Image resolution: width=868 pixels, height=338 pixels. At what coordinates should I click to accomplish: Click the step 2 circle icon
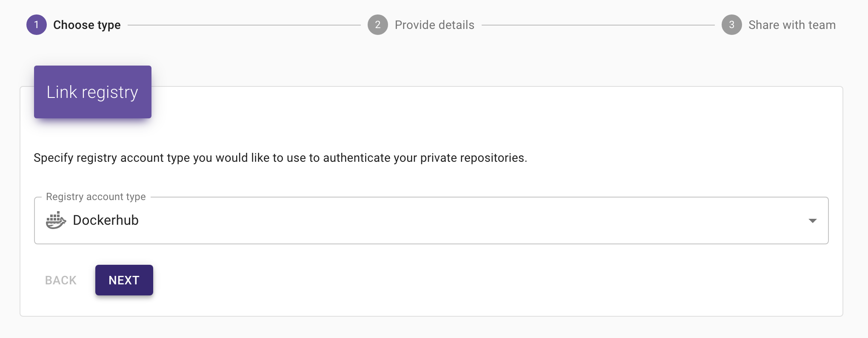click(x=377, y=25)
